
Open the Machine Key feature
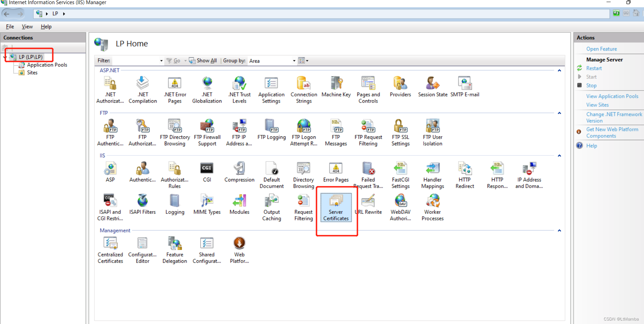coord(336,87)
